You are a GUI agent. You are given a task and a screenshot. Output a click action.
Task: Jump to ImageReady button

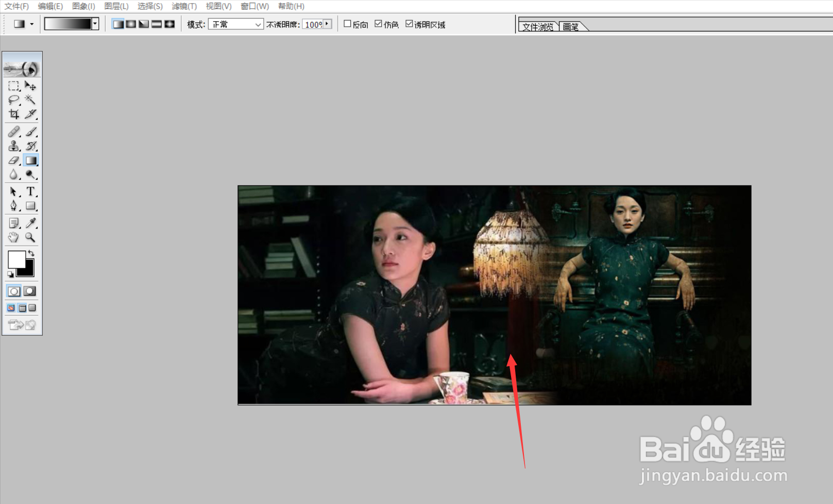point(22,324)
